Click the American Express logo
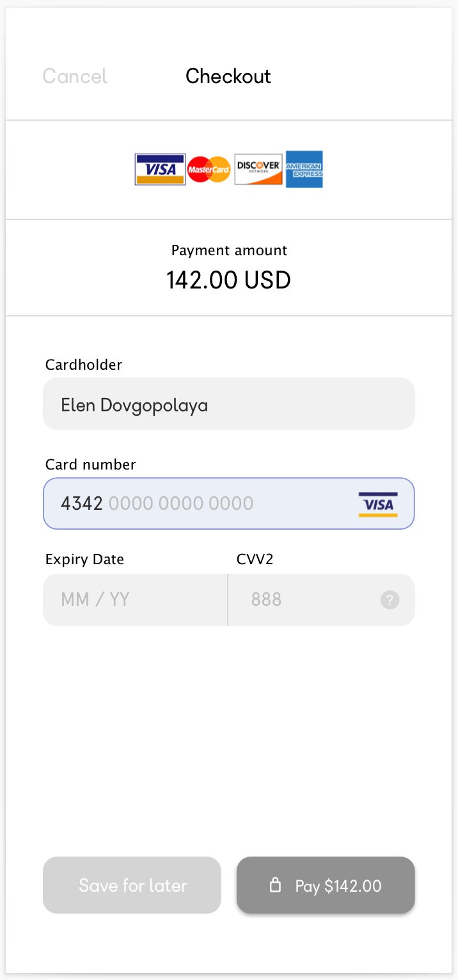The image size is (458, 980). click(304, 170)
